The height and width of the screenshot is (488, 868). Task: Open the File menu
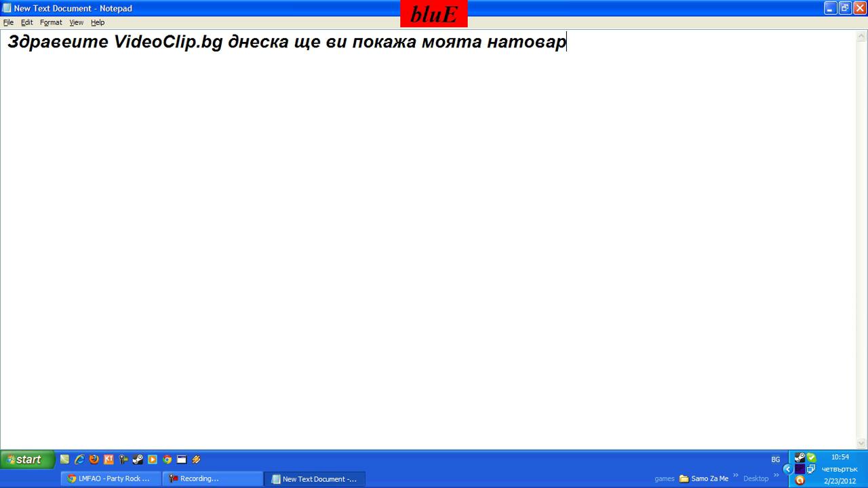[8, 22]
